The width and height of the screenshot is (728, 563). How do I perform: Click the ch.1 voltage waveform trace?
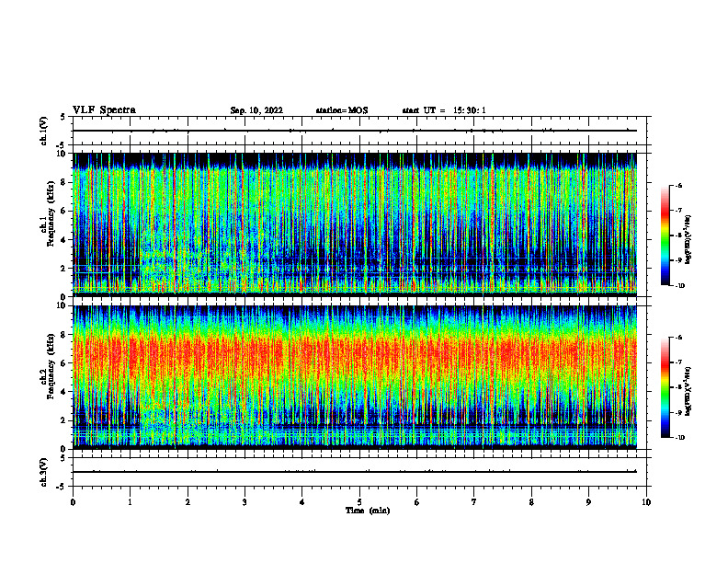[355, 131]
